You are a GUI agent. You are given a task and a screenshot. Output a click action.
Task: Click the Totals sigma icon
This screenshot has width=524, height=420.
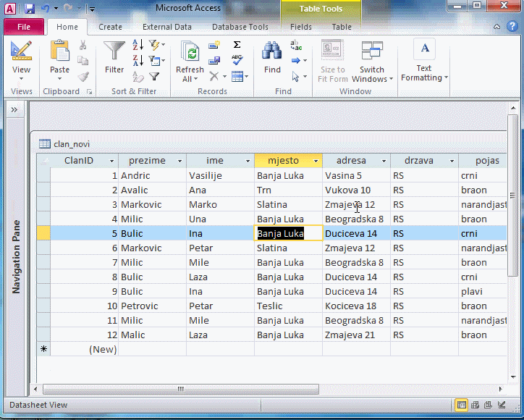click(x=237, y=45)
